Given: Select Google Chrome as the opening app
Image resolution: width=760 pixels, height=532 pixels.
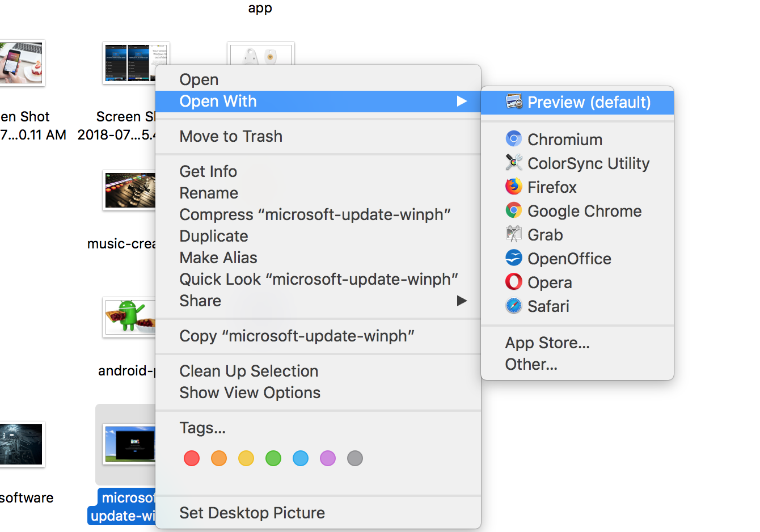Looking at the screenshot, I should pyautogui.click(x=584, y=210).
